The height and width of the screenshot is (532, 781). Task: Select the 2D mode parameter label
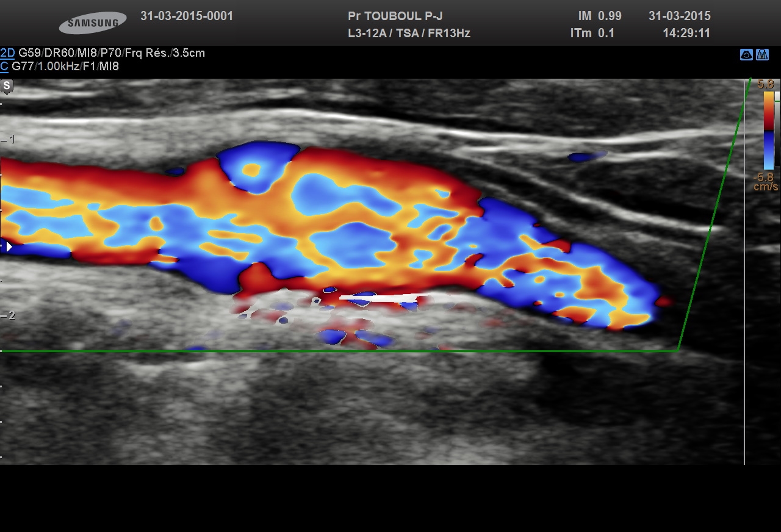7,53
